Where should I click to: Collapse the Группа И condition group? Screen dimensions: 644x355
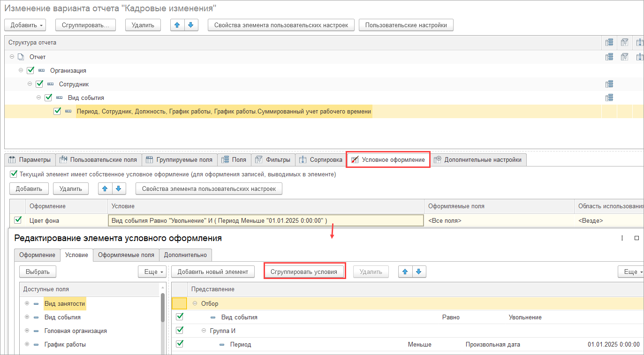[204, 331]
